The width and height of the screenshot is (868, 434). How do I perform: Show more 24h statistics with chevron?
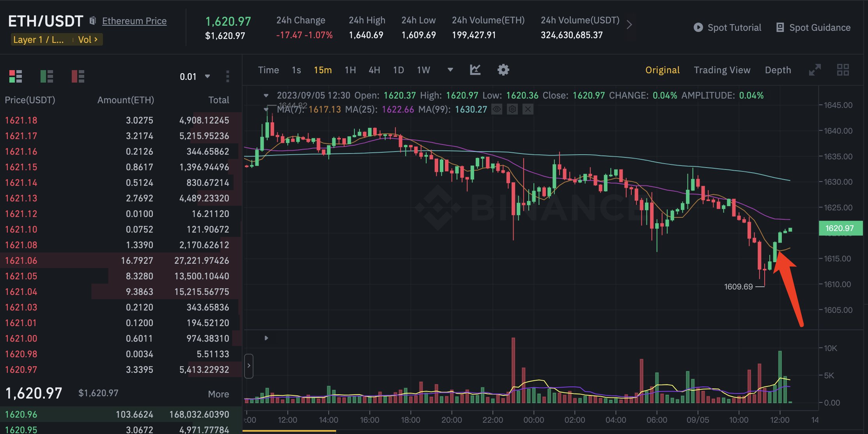pyautogui.click(x=629, y=25)
